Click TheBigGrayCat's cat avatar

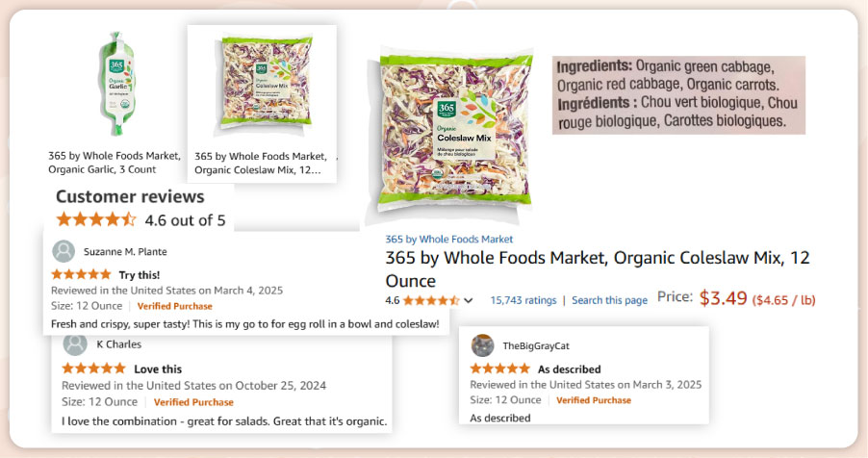[x=483, y=345]
